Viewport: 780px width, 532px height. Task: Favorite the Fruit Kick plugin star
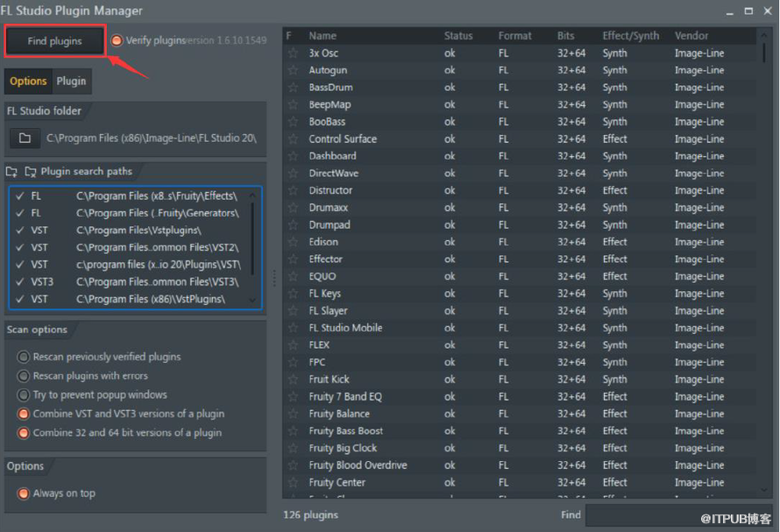click(x=293, y=379)
